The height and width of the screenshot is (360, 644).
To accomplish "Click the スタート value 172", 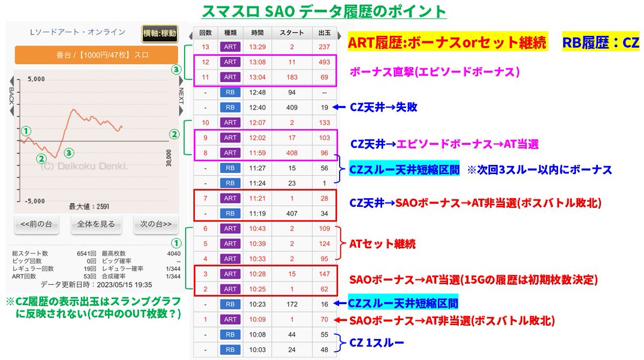I will tap(291, 304).
